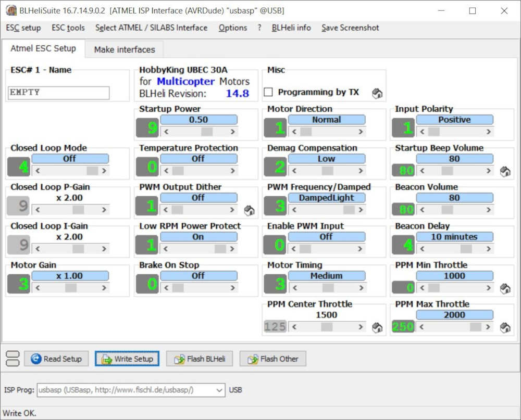This screenshot has width=521, height=420.
Task: Switch to the Make interfaces tab
Action: [125, 49]
